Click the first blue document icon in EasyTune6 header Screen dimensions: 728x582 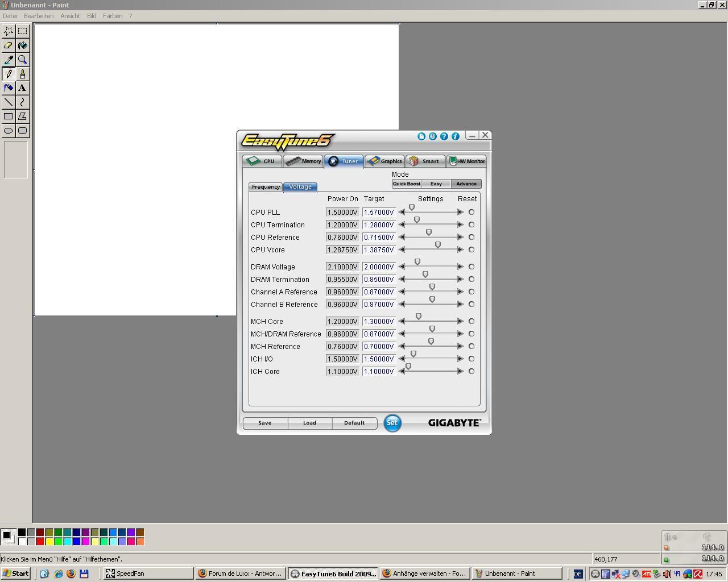[x=421, y=136]
